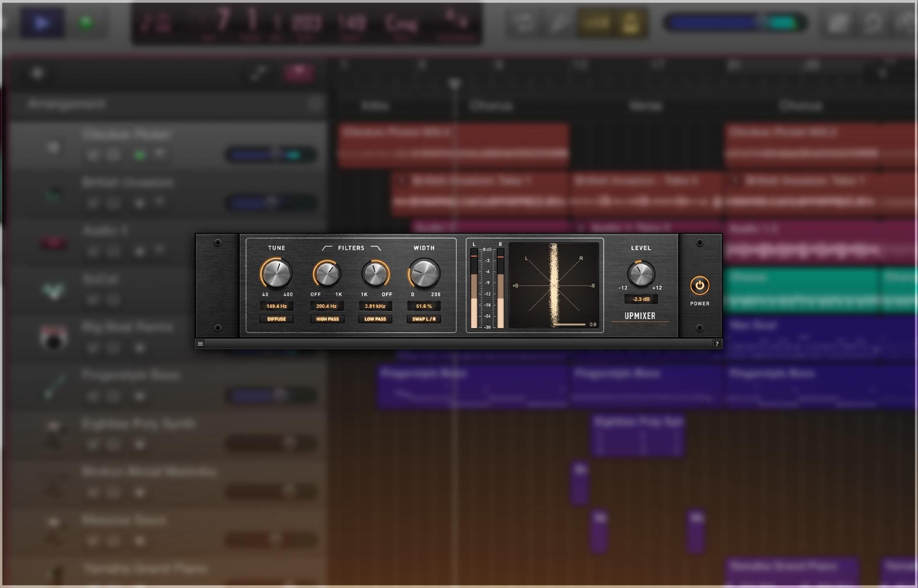The width and height of the screenshot is (918, 588).
Task: Select the Eighties Poly Synth region in timeline
Action: pos(638,436)
